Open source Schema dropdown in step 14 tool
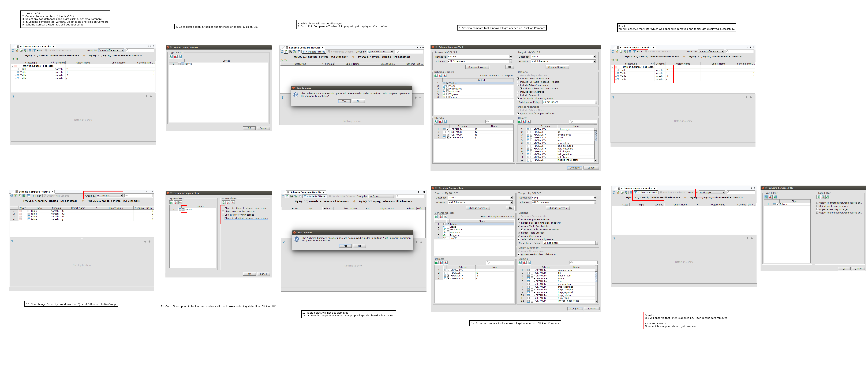The height and width of the screenshot is (383, 868). [x=480, y=202]
